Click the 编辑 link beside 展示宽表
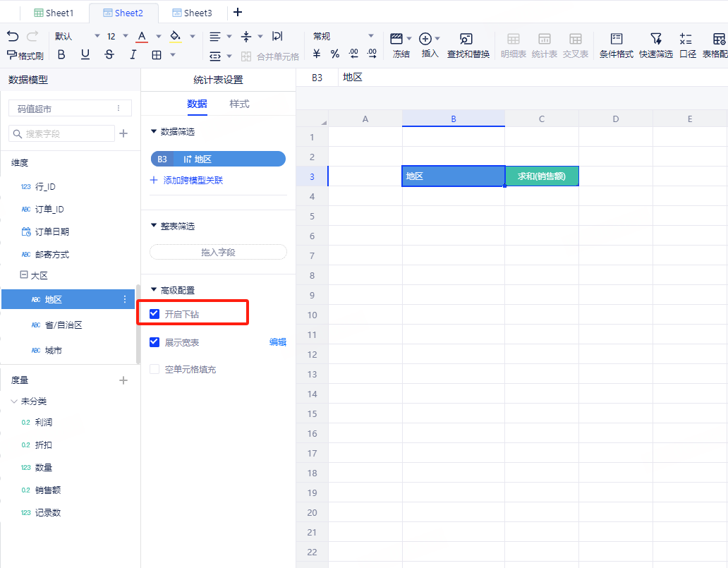 pyautogui.click(x=278, y=342)
